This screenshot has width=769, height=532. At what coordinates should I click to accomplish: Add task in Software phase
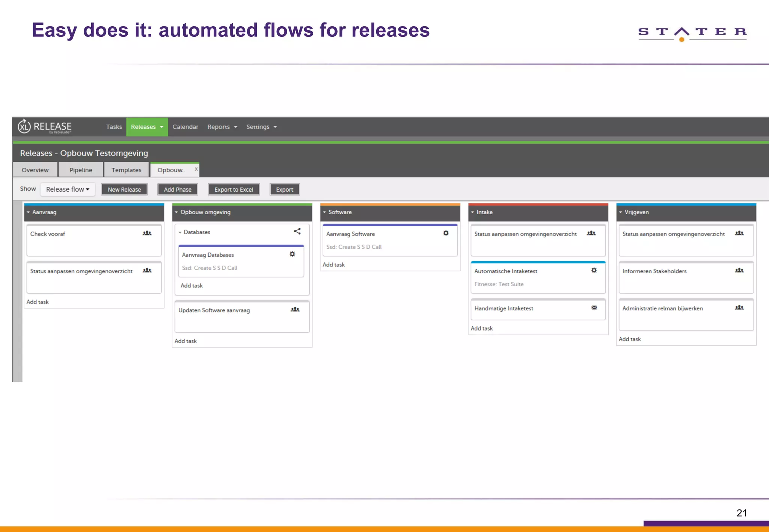point(333,264)
